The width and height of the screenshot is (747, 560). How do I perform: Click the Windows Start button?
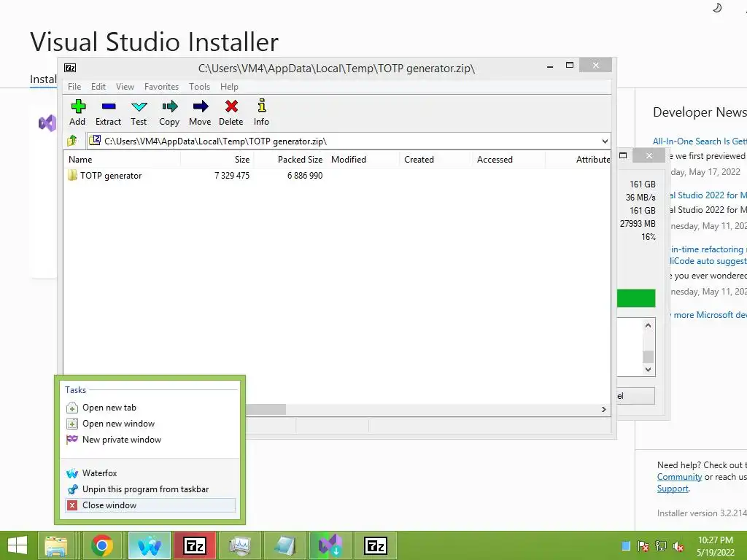point(18,545)
